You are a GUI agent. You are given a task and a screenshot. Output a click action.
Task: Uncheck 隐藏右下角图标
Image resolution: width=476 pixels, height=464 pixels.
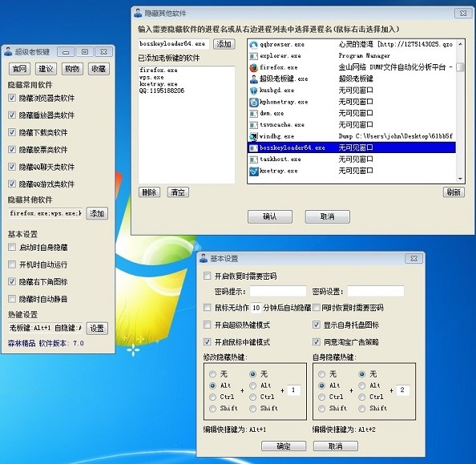coord(12,281)
